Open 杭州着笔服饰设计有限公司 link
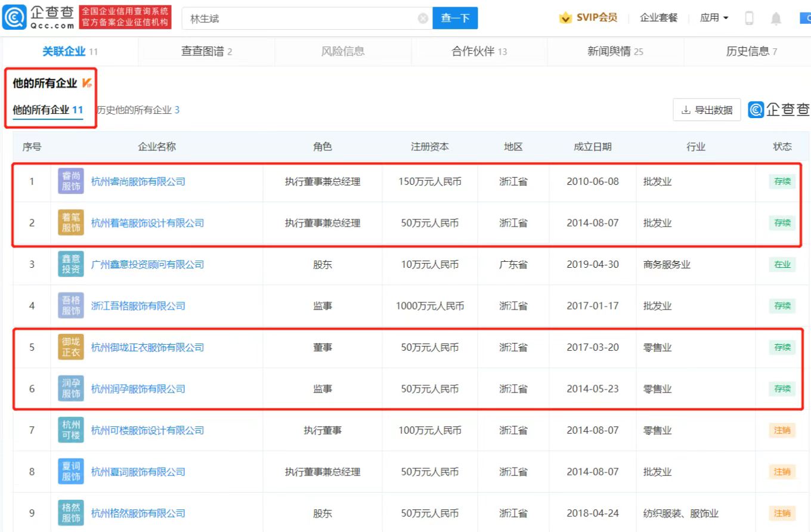Image resolution: width=811 pixels, height=532 pixels. click(147, 222)
